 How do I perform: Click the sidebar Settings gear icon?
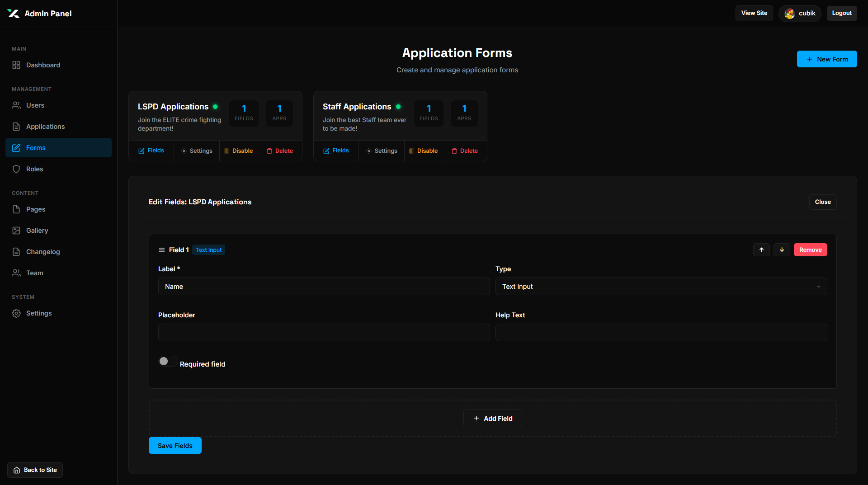tap(16, 313)
